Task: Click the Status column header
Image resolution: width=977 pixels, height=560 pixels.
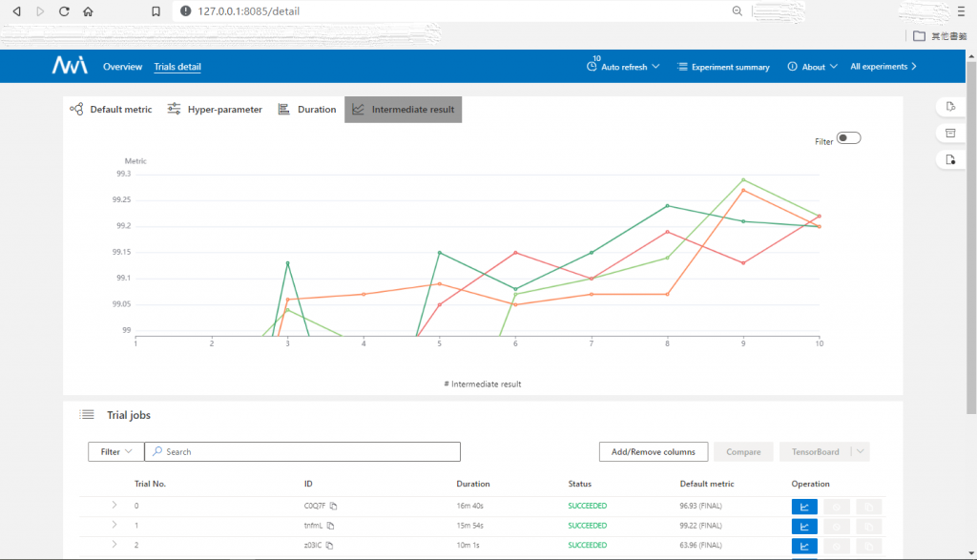Action: point(579,484)
